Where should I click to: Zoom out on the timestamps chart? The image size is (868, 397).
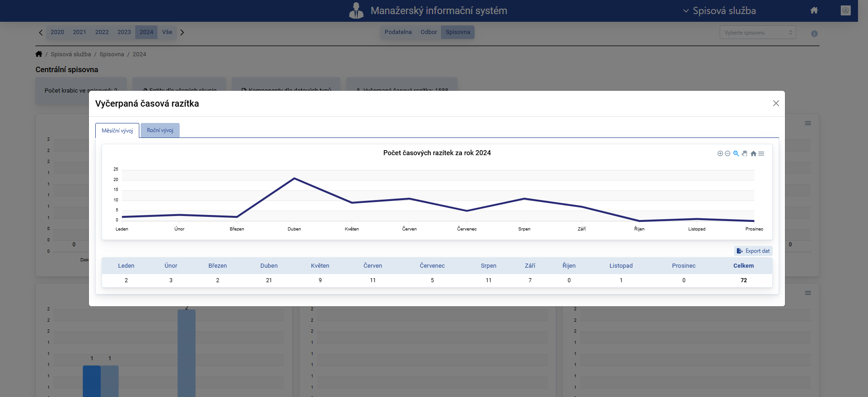pos(727,154)
